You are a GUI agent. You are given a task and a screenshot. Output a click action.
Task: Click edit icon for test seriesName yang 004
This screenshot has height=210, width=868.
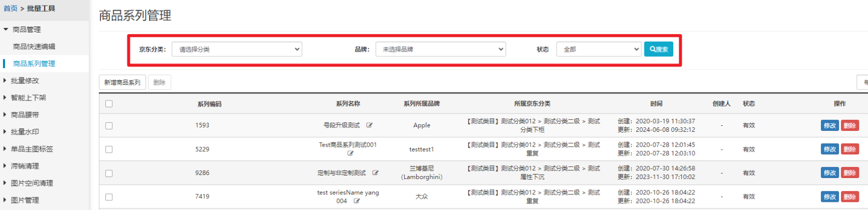pyautogui.click(x=357, y=201)
